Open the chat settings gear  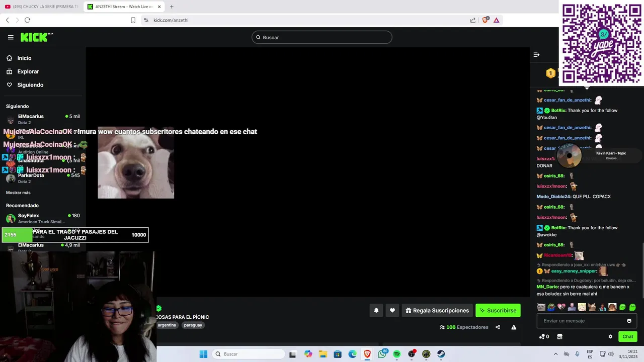[610, 337]
